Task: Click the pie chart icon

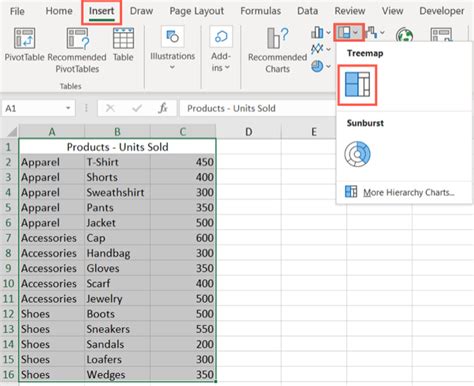Action: click(x=317, y=66)
